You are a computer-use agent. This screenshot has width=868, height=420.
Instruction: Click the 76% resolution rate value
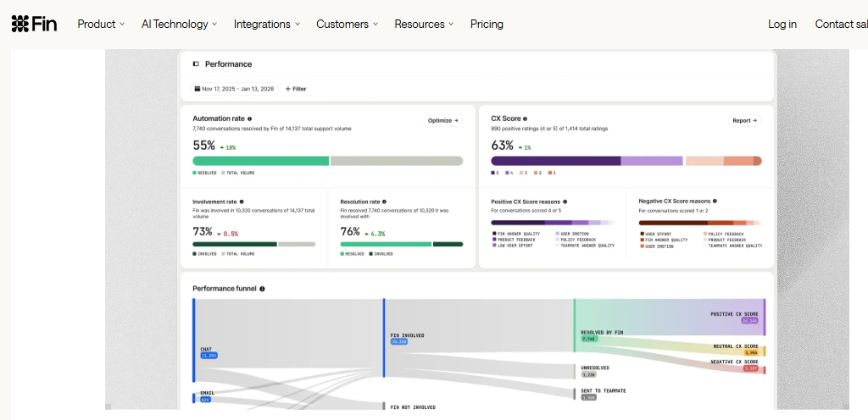pos(350,231)
